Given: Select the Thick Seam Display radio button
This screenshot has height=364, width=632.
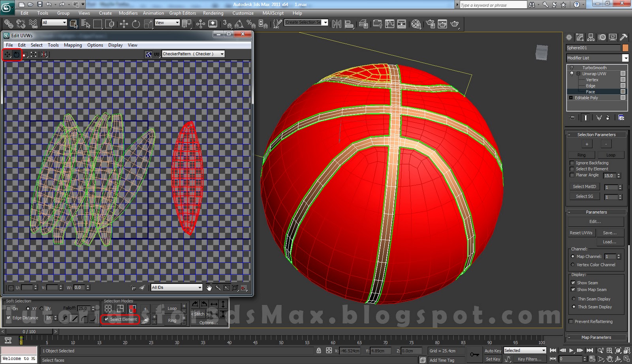Looking at the screenshot, I should point(574,307).
